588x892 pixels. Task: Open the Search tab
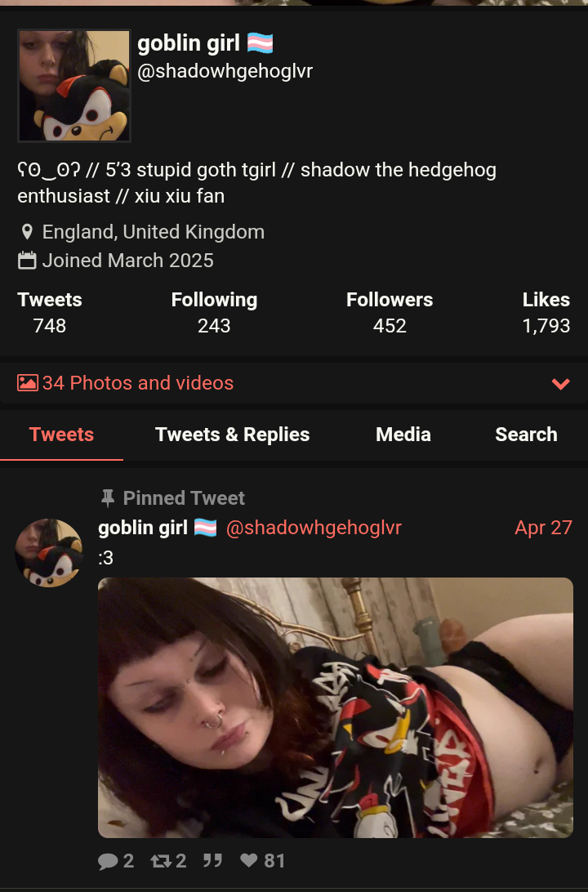(x=526, y=435)
